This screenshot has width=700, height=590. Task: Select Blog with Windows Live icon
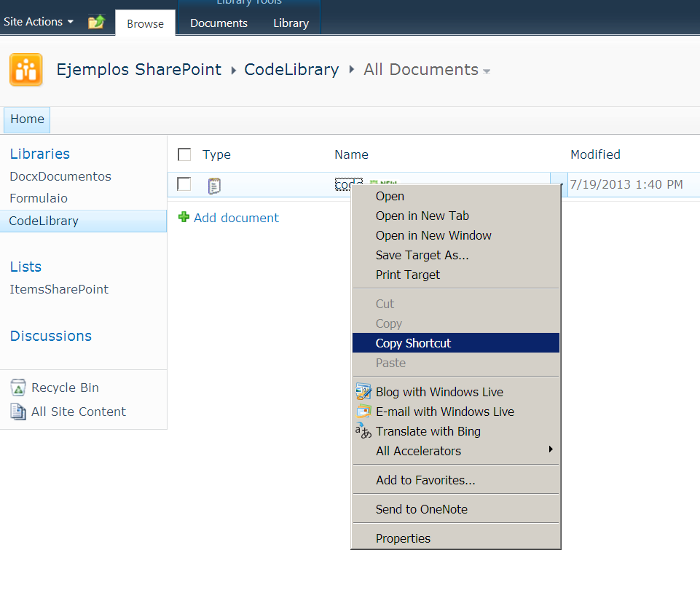(x=363, y=392)
